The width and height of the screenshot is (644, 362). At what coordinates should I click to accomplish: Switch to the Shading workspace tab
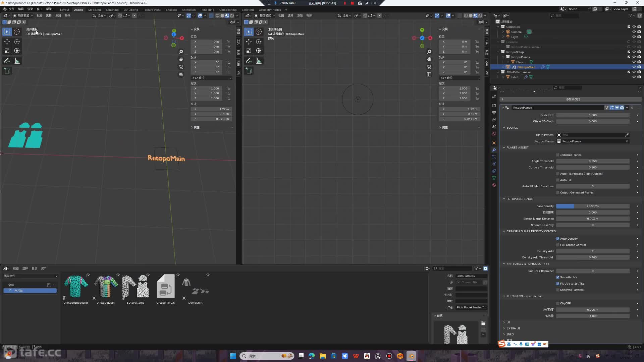tap(171, 10)
